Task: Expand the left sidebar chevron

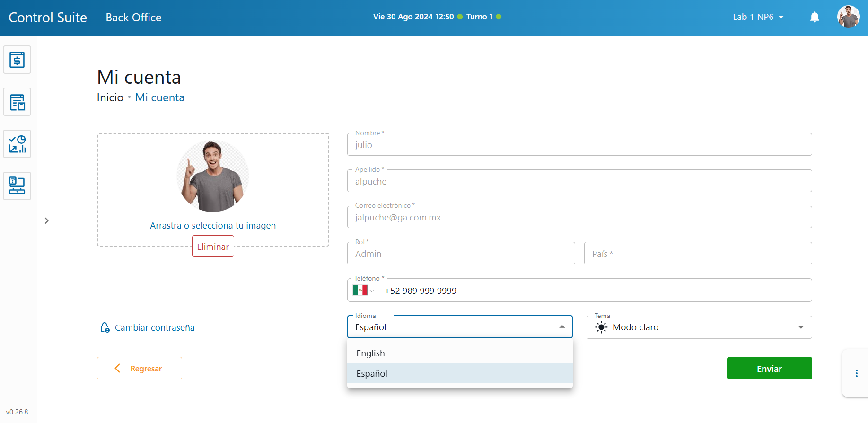Action: (x=46, y=220)
